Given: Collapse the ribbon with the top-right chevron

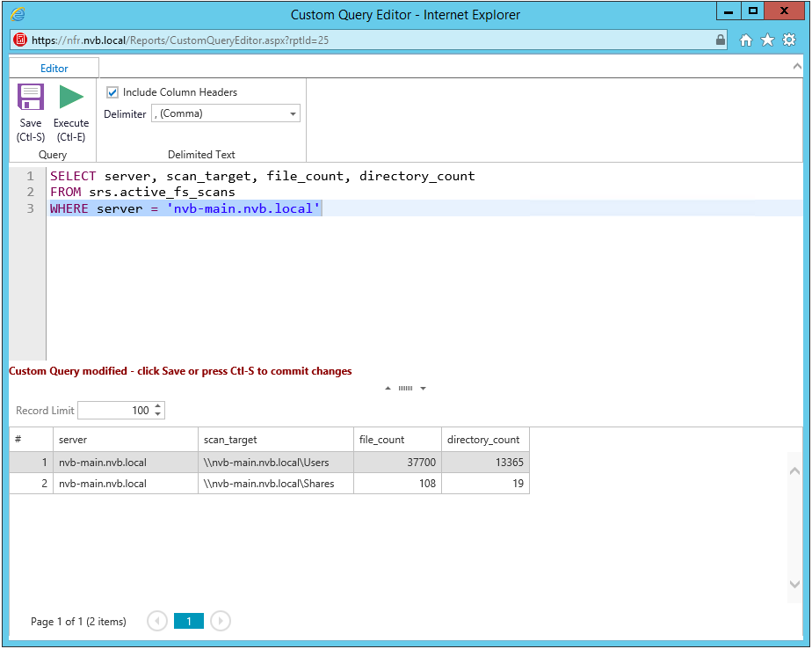Looking at the screenshot, I should click(x=797, y=67).
